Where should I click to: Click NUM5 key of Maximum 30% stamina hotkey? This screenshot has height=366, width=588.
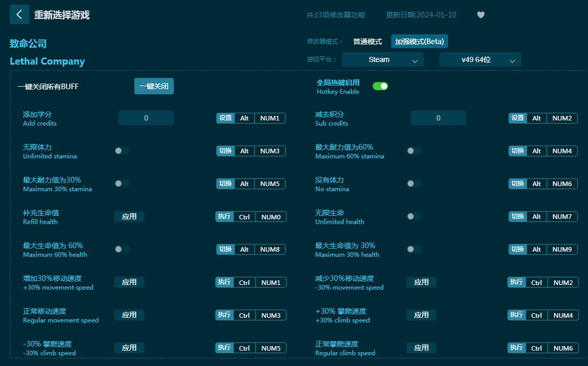click(270, 184)
